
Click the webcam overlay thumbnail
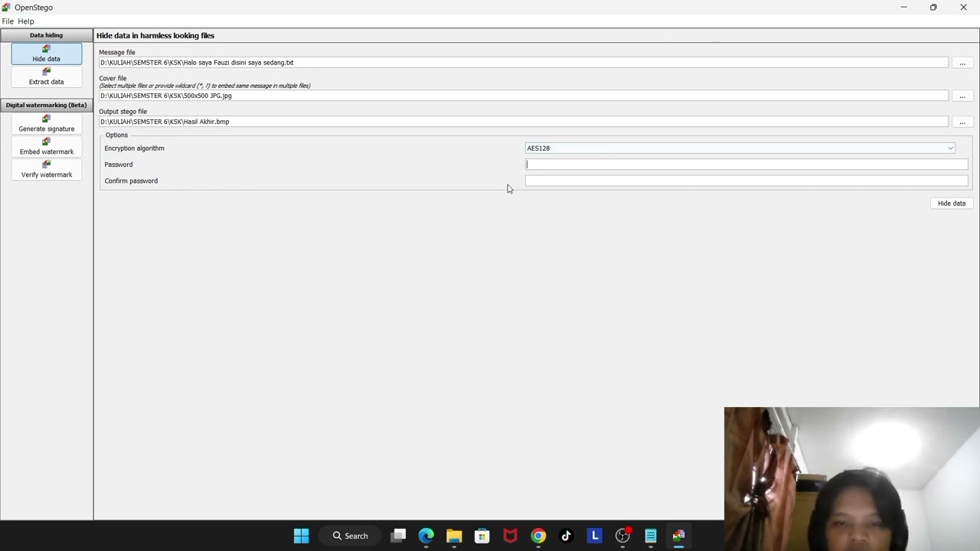click(x=851, y=479)
